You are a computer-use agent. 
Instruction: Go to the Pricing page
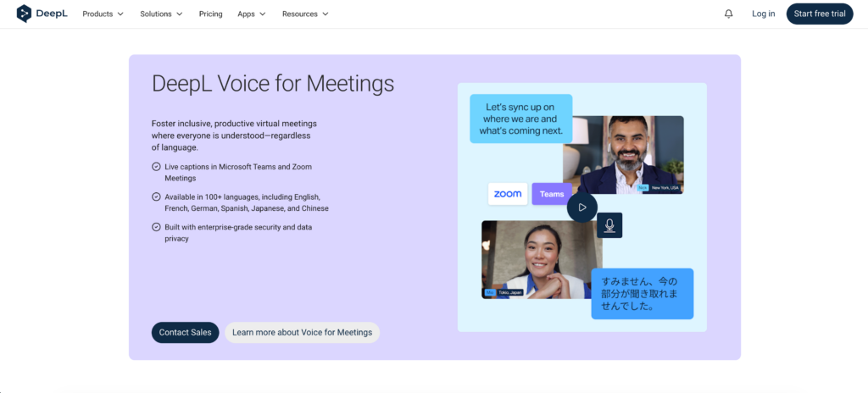[x=212, y=14]
